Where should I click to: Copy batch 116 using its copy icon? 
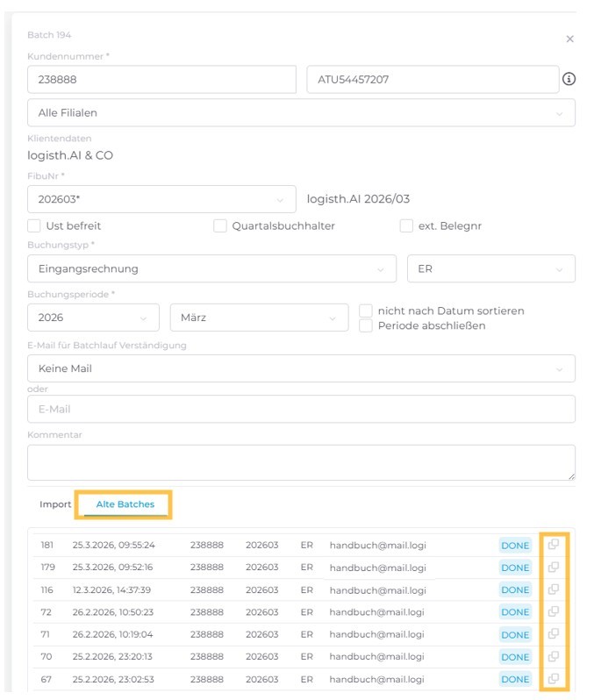point(554,589)
